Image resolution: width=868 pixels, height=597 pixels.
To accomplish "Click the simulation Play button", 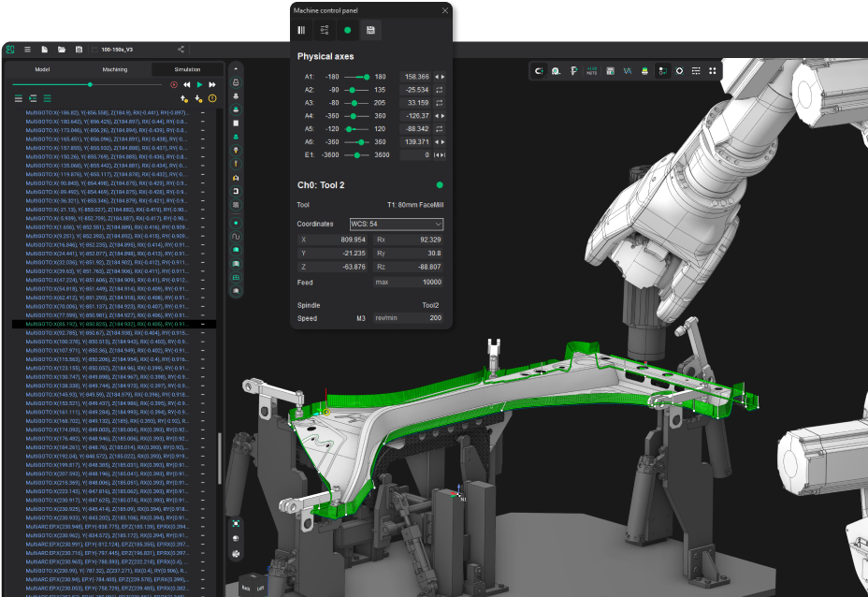I will point(200,84).
